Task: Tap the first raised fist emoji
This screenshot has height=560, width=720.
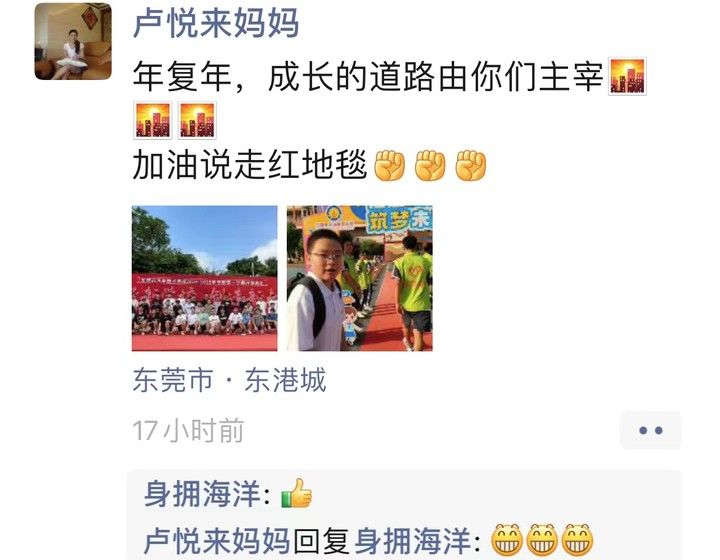Action: [x=389, y=165]
